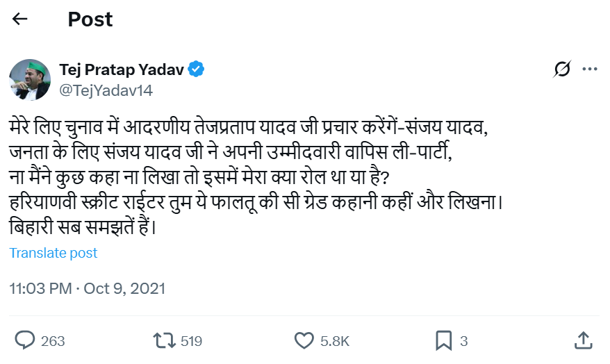Click the 519 reposts count
This screenshot has width=610, height=364.
(x=190, y=341)
